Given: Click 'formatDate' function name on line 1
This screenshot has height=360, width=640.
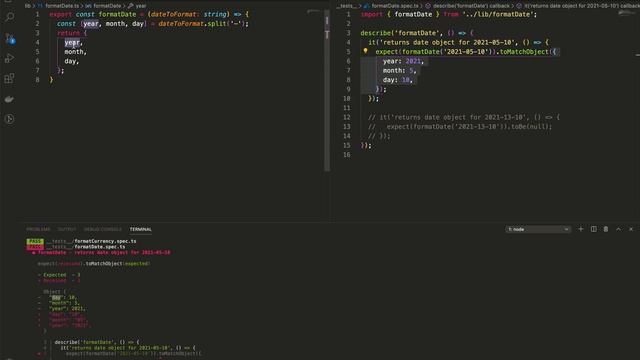Looking at the screenshot, I should tap(118, 14).
